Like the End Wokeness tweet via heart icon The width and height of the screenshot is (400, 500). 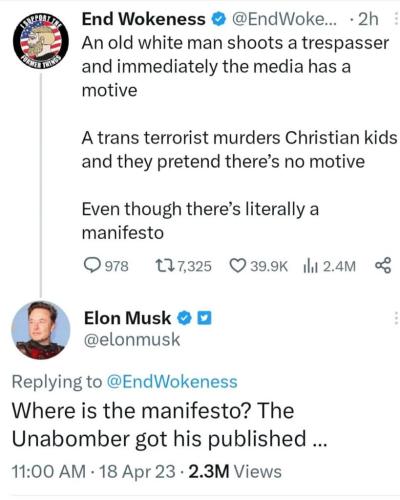(x=237, y=266)
